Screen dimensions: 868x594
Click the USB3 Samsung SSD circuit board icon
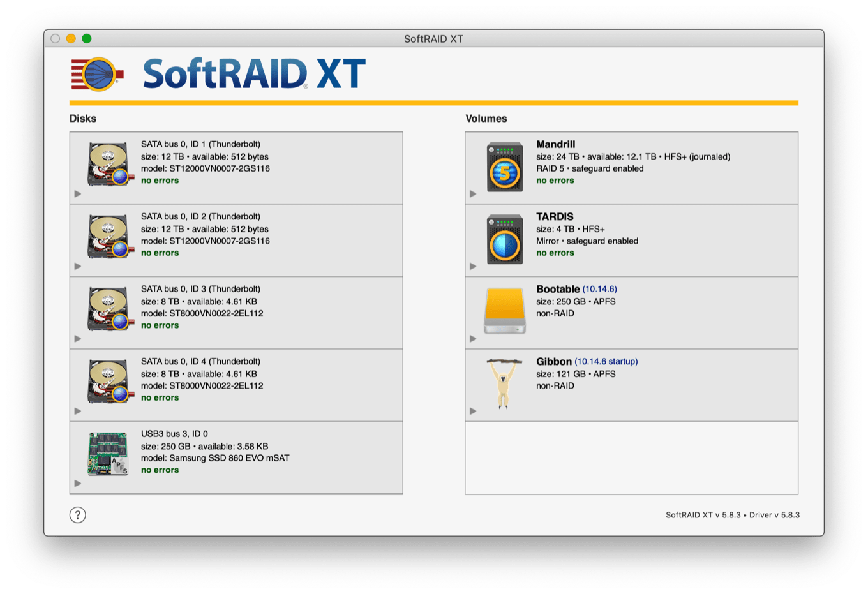coord(108,454)
